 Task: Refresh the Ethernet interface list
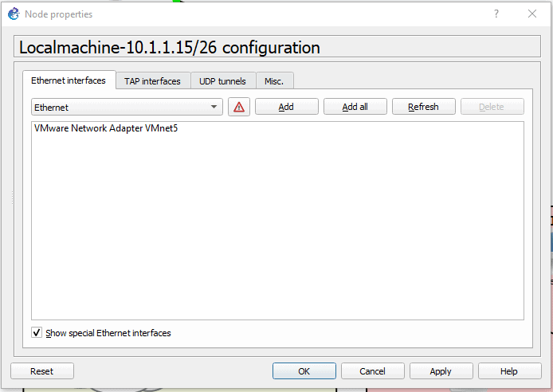point(424,107)
